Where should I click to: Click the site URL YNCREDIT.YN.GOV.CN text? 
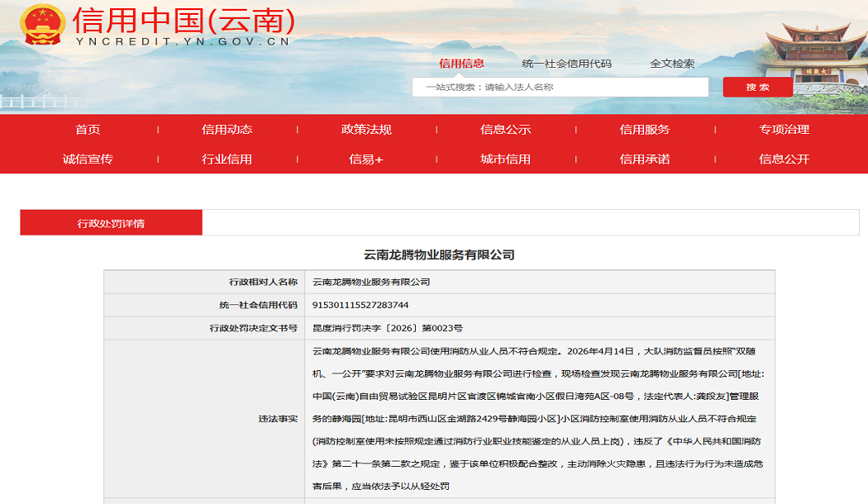coord(183,41)
